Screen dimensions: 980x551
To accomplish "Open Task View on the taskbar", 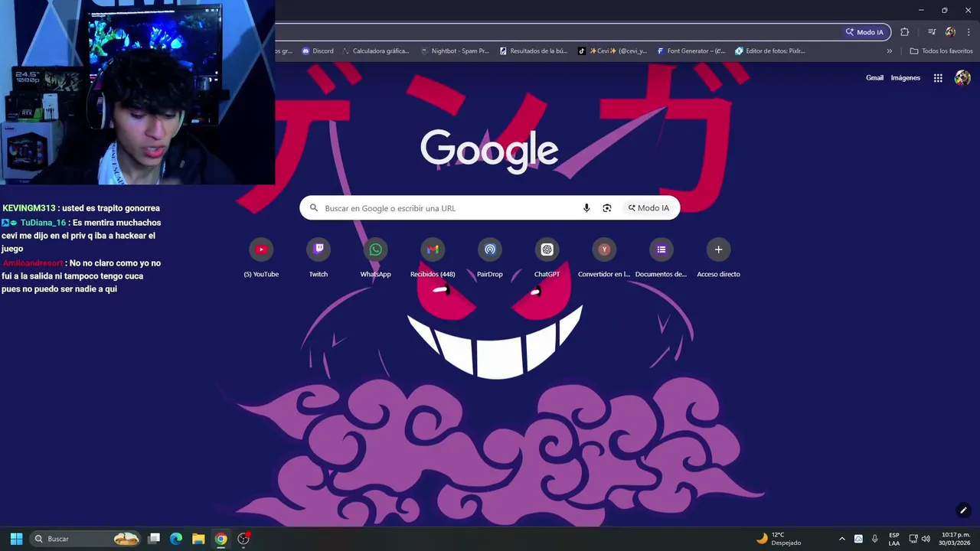I will coord(154,539).
